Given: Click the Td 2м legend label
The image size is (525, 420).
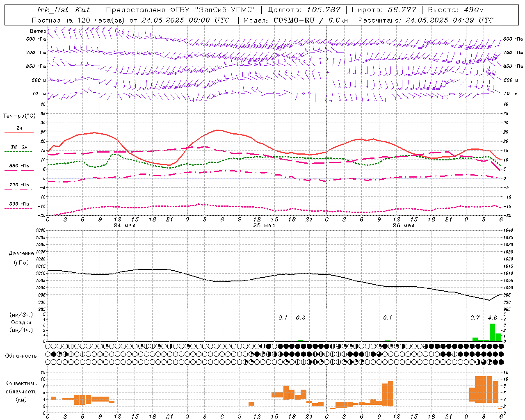Looking at the screenshot, I should 19,147.
